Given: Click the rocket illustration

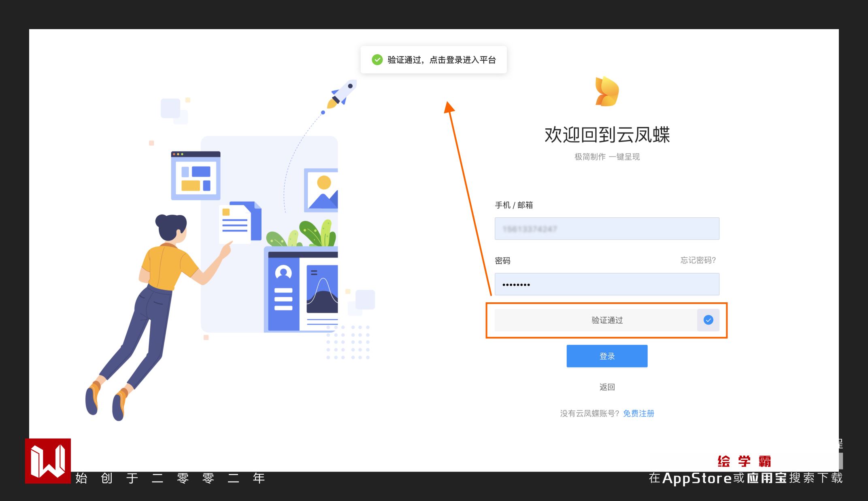Looking at the screenshot, I should click(342, 93).
